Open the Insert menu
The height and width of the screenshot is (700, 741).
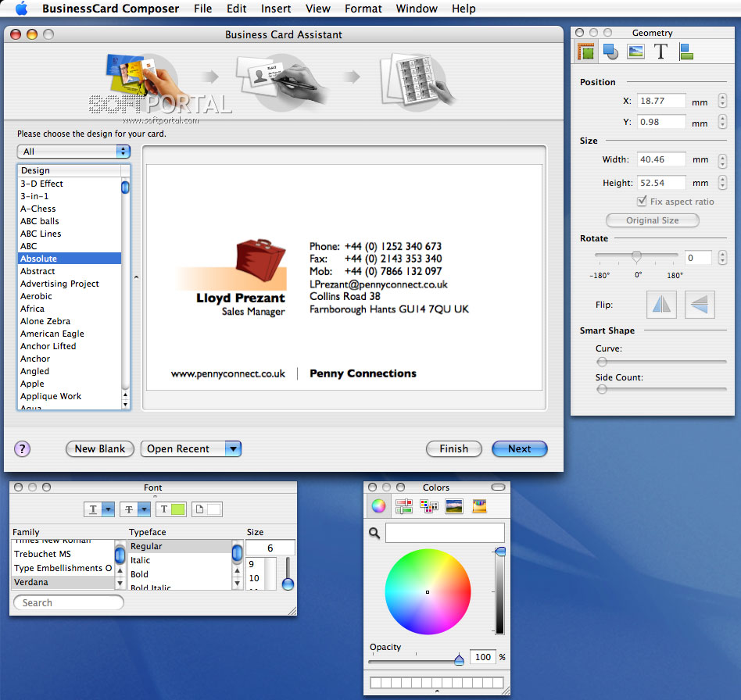click(x=276, y=9)
